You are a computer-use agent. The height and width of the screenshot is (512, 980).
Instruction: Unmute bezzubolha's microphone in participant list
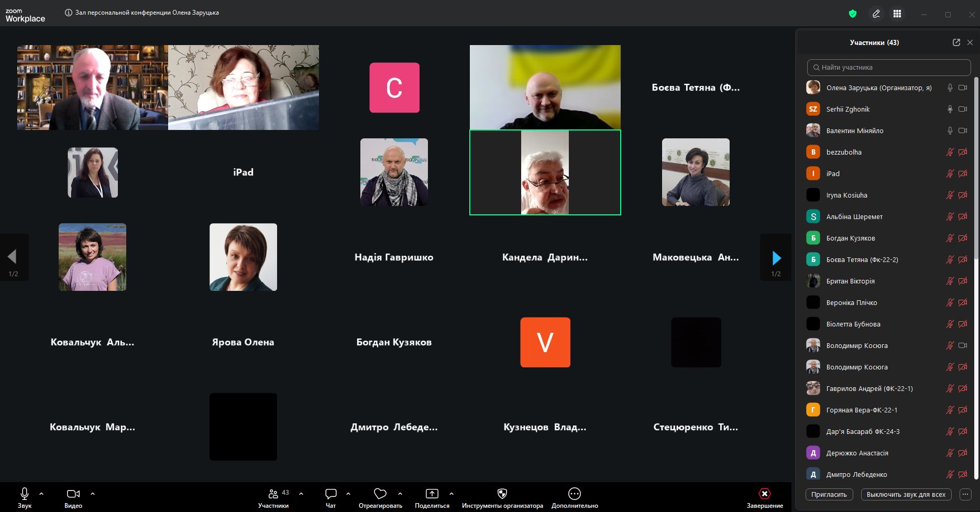pos(950,152)
